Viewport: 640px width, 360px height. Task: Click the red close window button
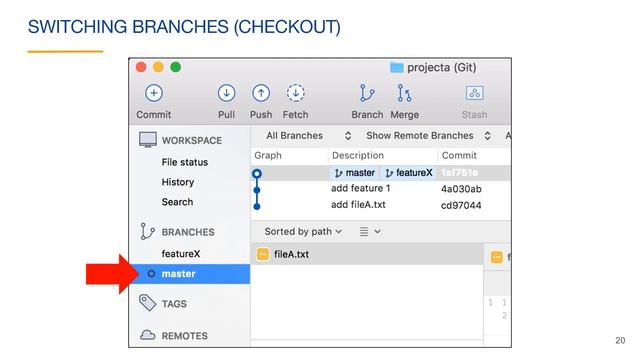pos(141,67)
